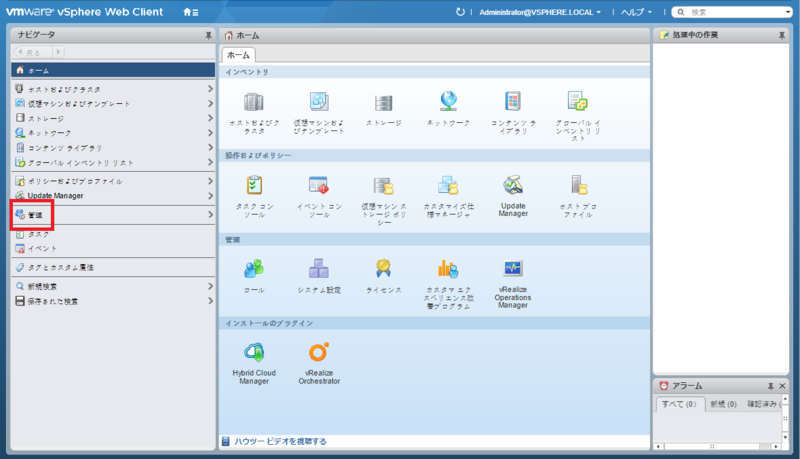
Task: Expand Update Manager navigator arrow
Action: click(x=210, y=196)
